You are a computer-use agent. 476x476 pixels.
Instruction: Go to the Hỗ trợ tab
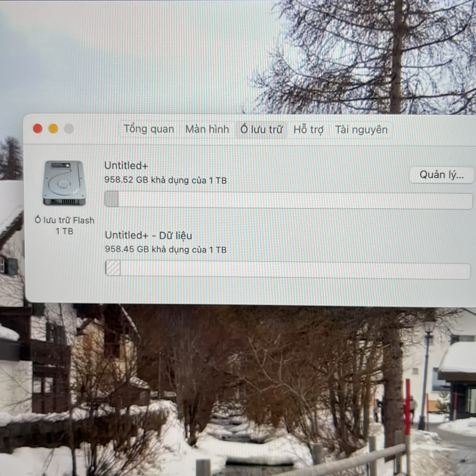(309, 130)
